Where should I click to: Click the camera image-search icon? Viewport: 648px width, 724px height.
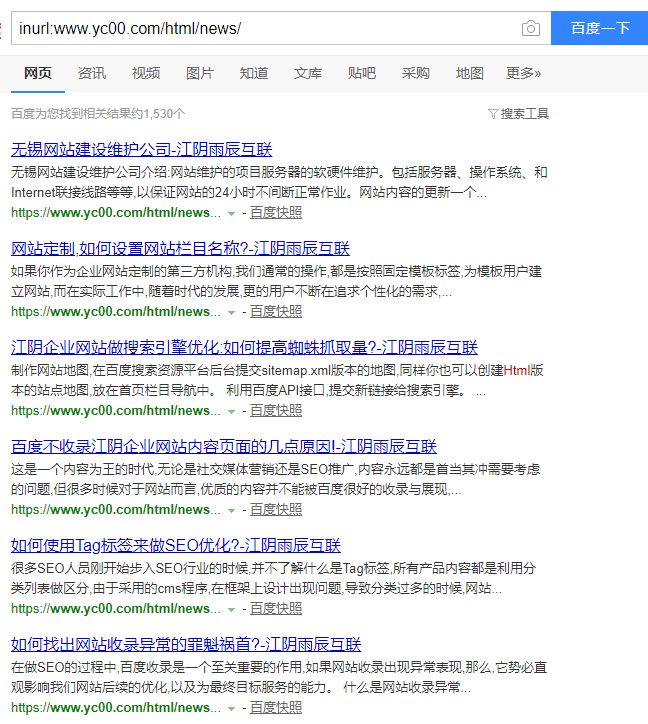coord(531,28)
